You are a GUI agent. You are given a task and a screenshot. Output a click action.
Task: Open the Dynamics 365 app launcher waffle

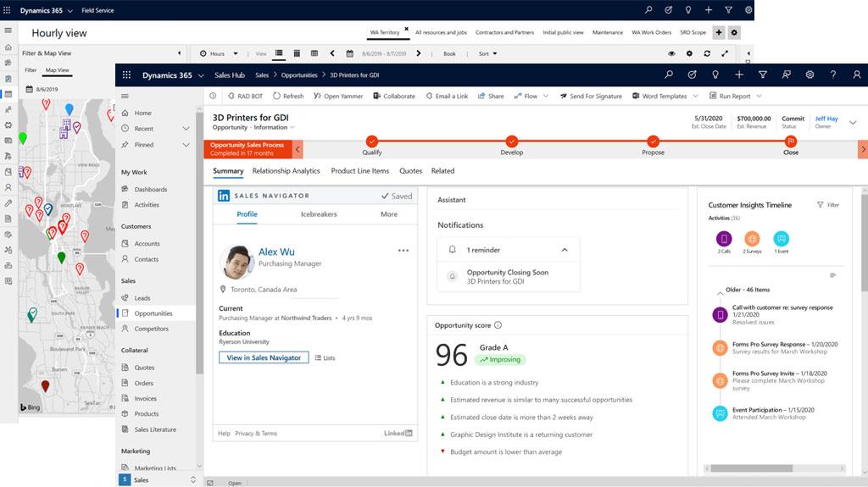point(127,75)
